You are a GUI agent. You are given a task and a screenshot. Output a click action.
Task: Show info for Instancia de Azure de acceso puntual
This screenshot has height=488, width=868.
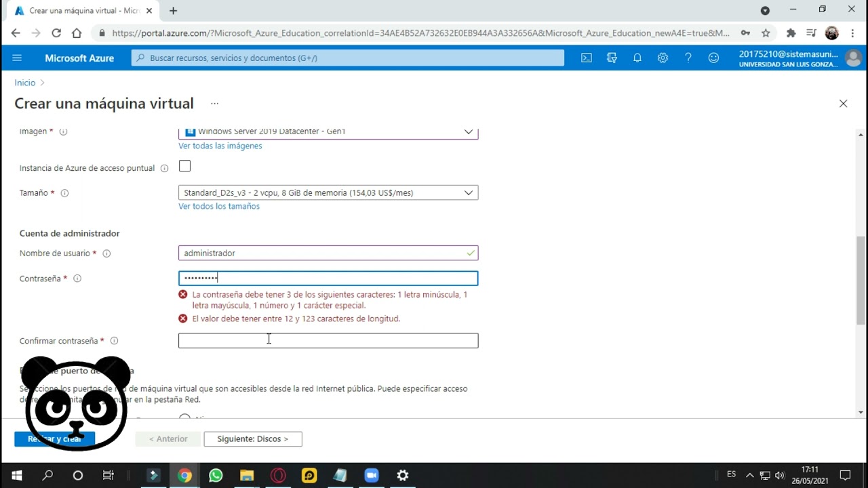[164, 168]
